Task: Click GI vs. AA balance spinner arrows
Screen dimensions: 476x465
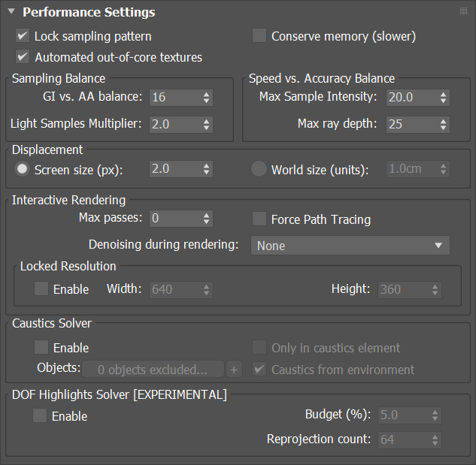Action: [207, 98]
